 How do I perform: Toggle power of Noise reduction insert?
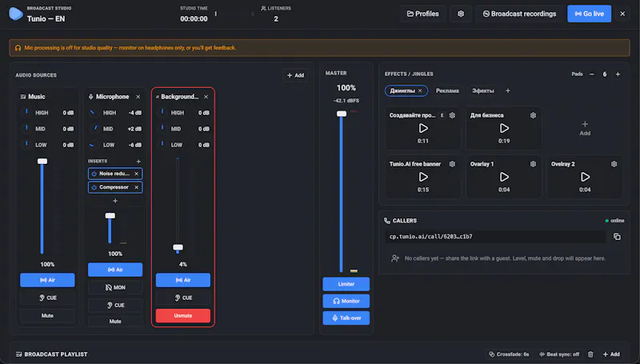pos(94,174)
